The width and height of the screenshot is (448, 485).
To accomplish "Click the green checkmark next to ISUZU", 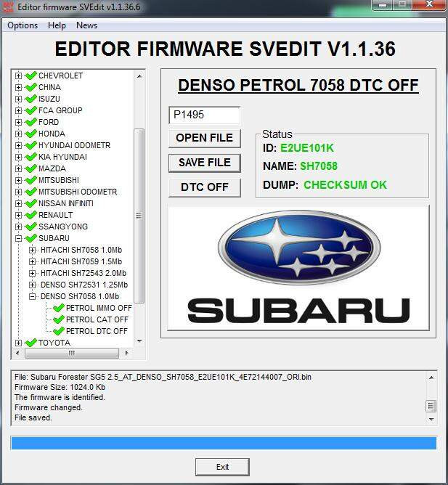I will 31,98.
